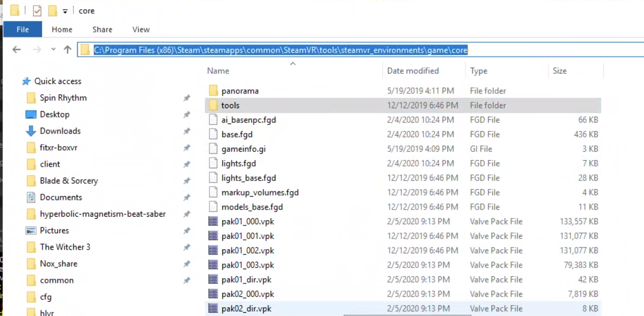Open hyperbolic-magnetism-beat-saber pinned folder

103,214
